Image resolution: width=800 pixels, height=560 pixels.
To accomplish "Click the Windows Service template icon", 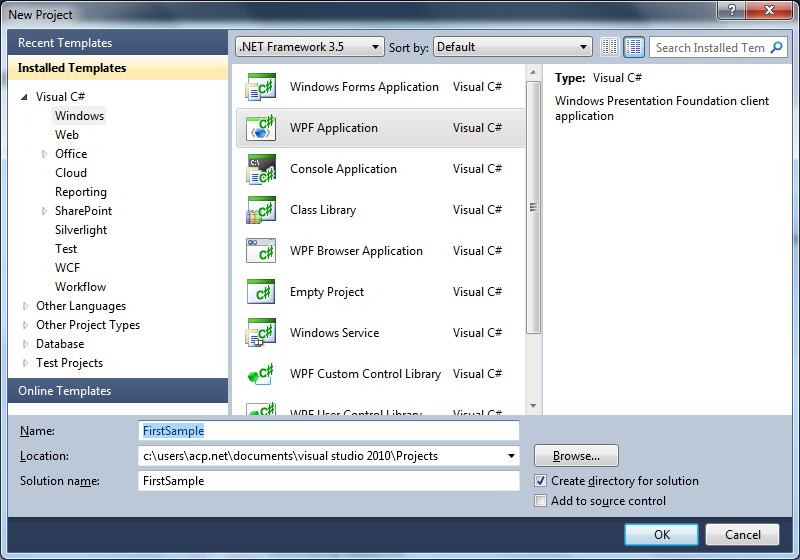I will [261, 333].
